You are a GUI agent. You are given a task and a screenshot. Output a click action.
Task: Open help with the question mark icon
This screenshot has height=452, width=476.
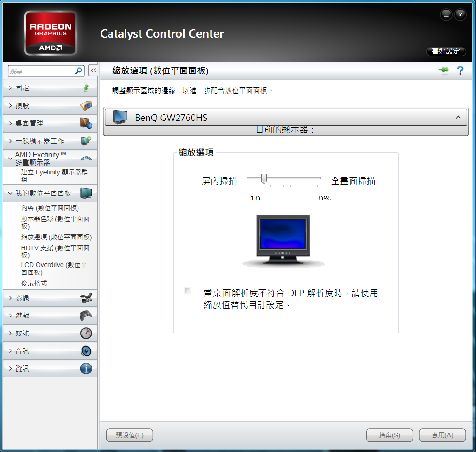460,71
